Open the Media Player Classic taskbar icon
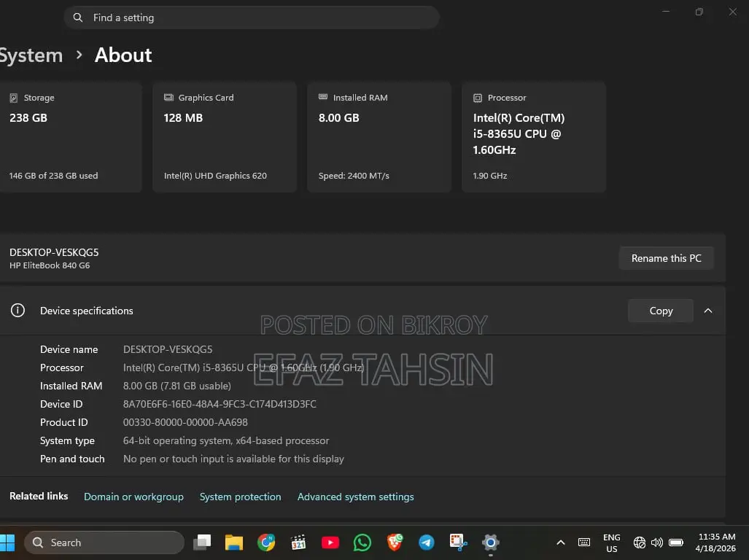 pyautogui.click(x=298, y=542)
